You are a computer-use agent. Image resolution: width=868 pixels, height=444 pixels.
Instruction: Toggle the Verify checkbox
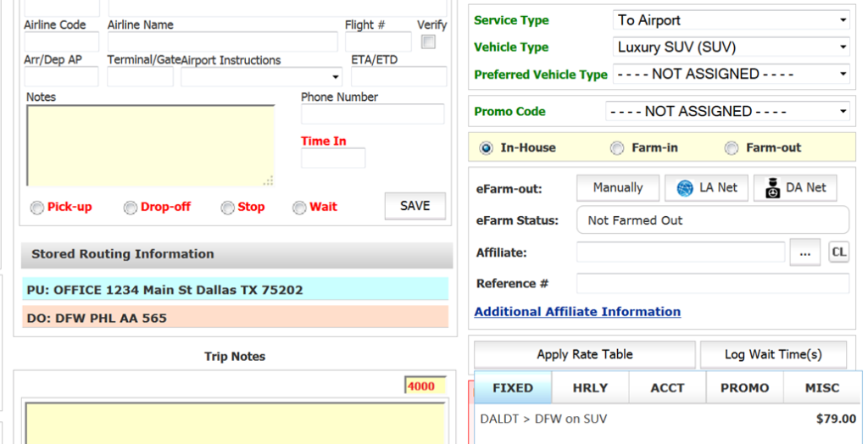[429, 42]
